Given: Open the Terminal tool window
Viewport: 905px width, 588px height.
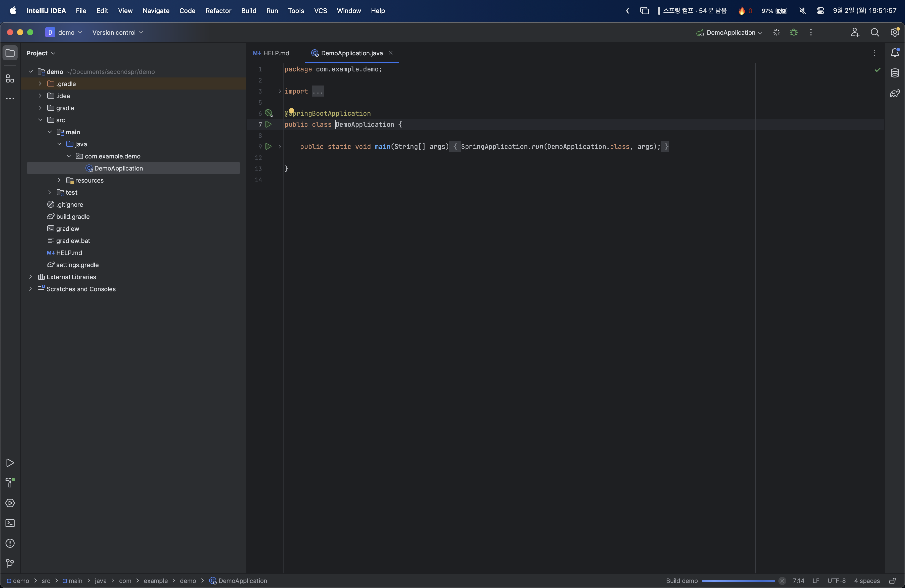Looking at the screenshot, I should tap(10, 523).
